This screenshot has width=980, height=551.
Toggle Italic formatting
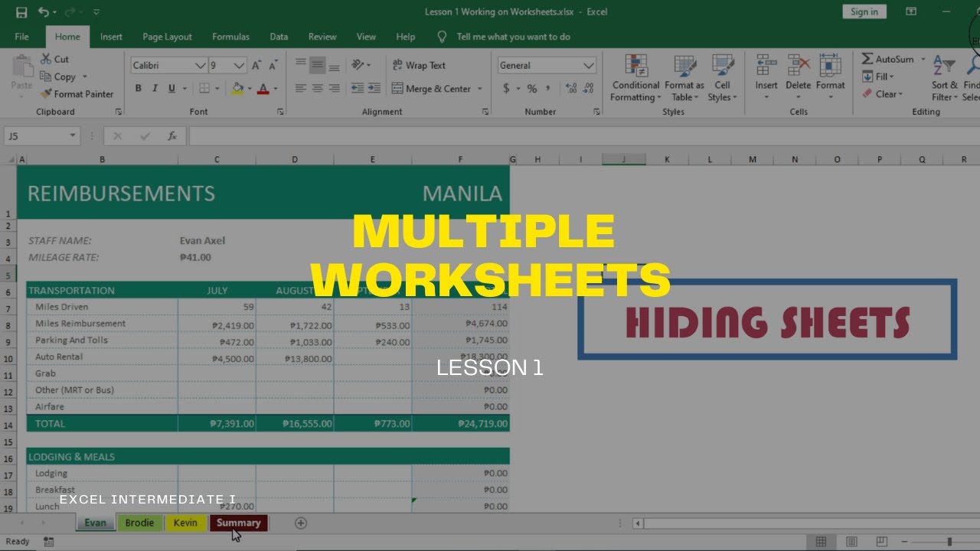pos(155,89)
